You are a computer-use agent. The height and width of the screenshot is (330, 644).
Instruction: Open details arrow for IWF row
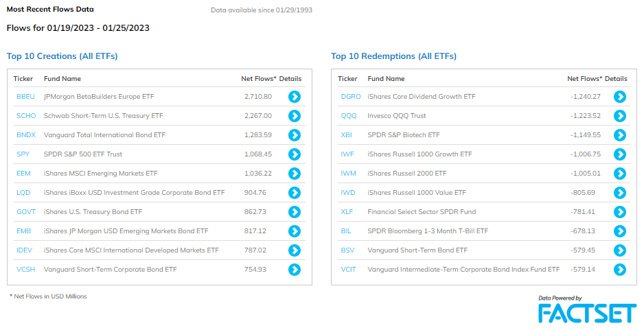pos(620,154)
